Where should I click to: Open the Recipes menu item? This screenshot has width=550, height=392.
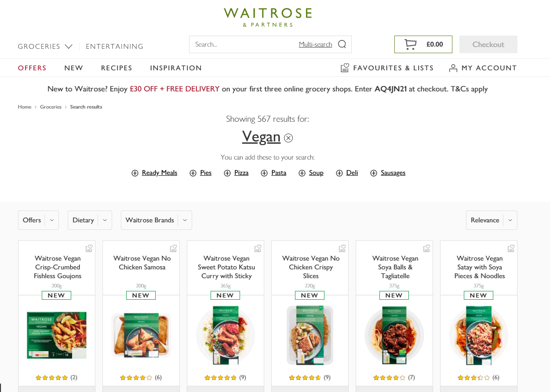tap(117, 68)
